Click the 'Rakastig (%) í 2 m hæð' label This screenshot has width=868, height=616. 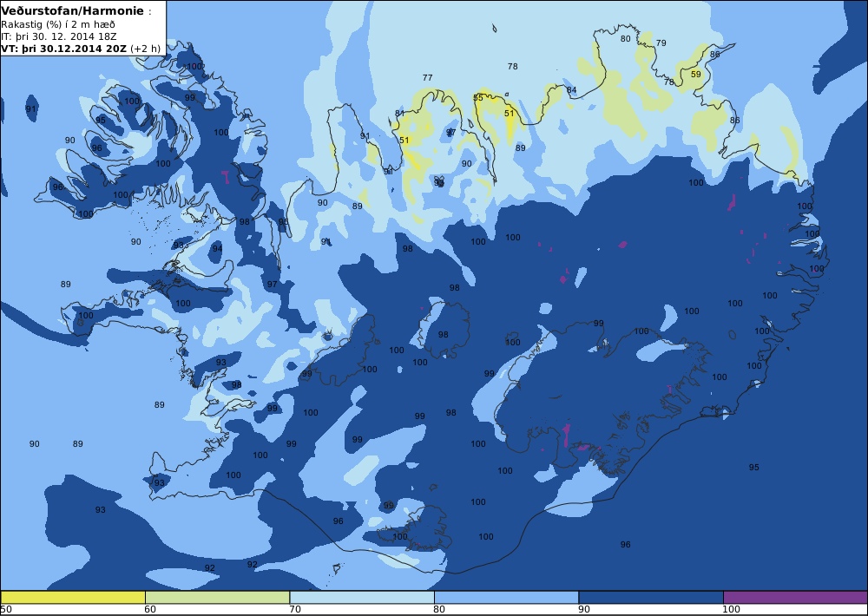58,24
